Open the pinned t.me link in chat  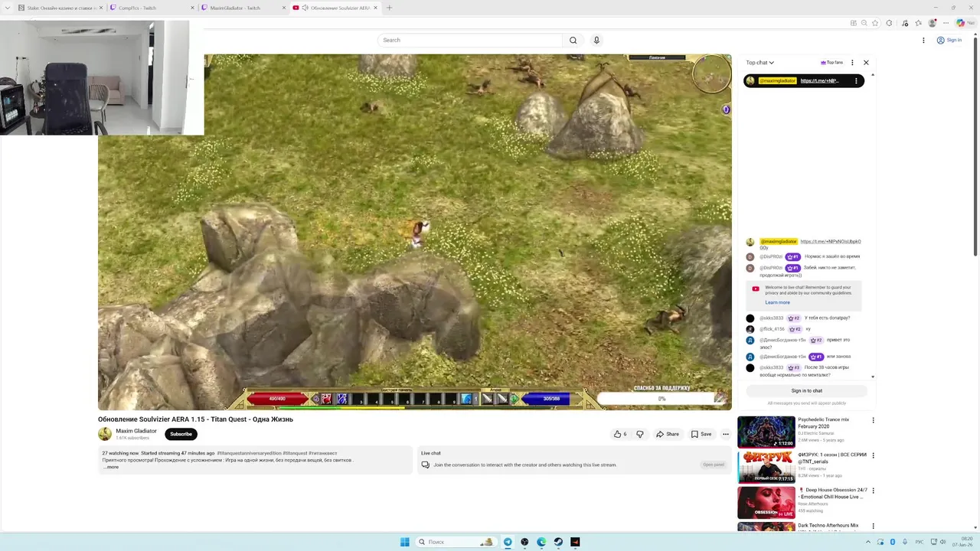coord(819,80)
